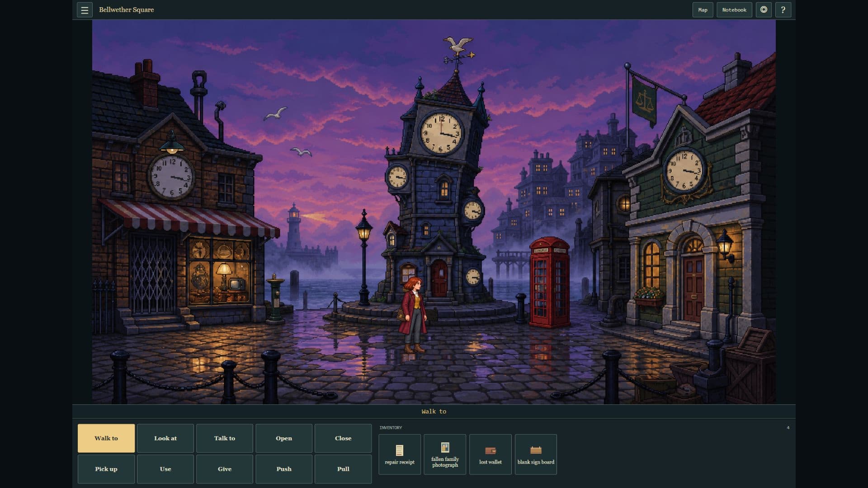Choose the Close verb
The width and height of the screenshot is (868, 488).
coord(343,438)
